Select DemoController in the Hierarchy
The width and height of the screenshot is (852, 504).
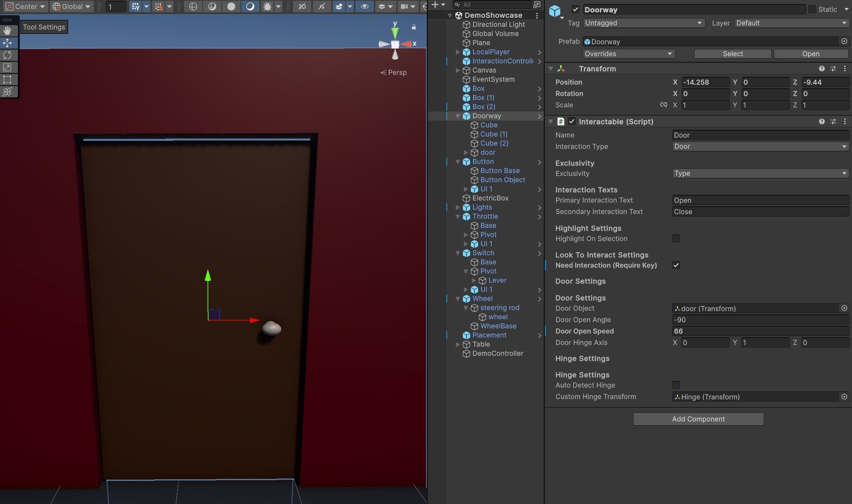tap(498, 354)
